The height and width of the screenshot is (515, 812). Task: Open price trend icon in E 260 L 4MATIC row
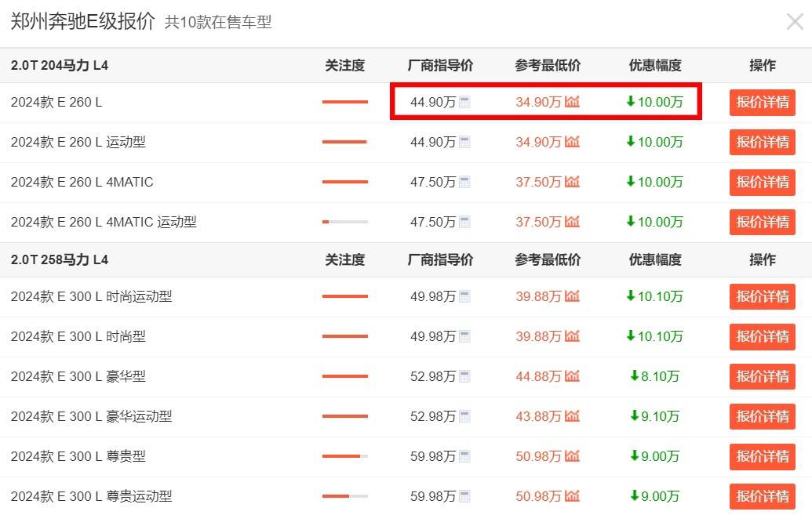coord(572,182)
